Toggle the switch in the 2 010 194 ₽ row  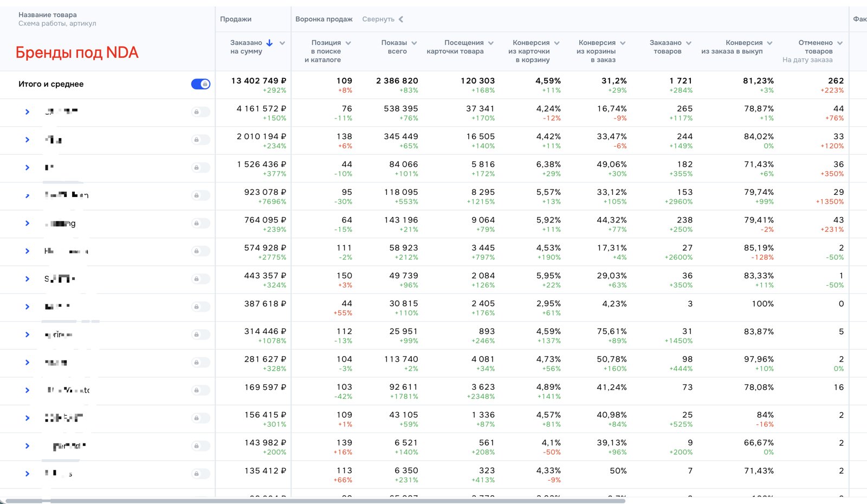[x=200, y=140]
